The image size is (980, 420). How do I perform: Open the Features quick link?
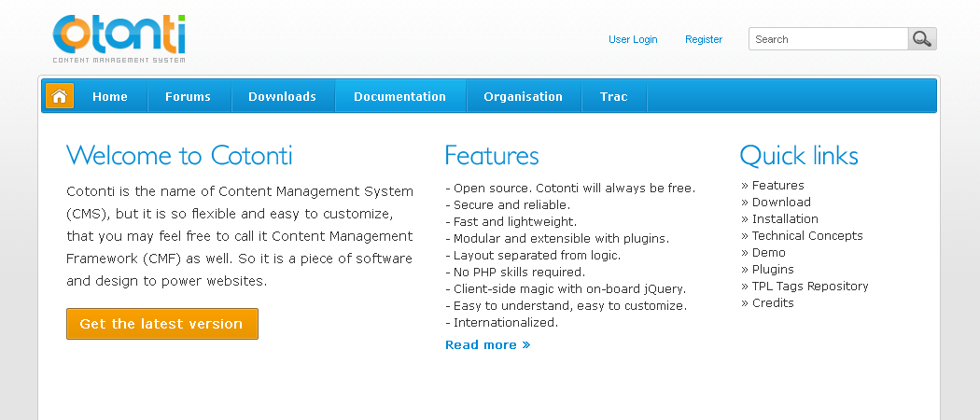tap(778, 185)
